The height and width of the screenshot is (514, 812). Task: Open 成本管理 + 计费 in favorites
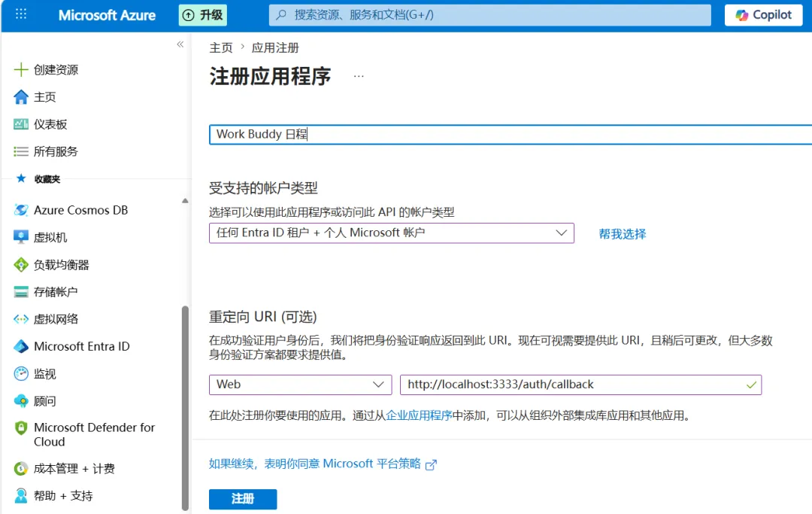tap(74, 468)
